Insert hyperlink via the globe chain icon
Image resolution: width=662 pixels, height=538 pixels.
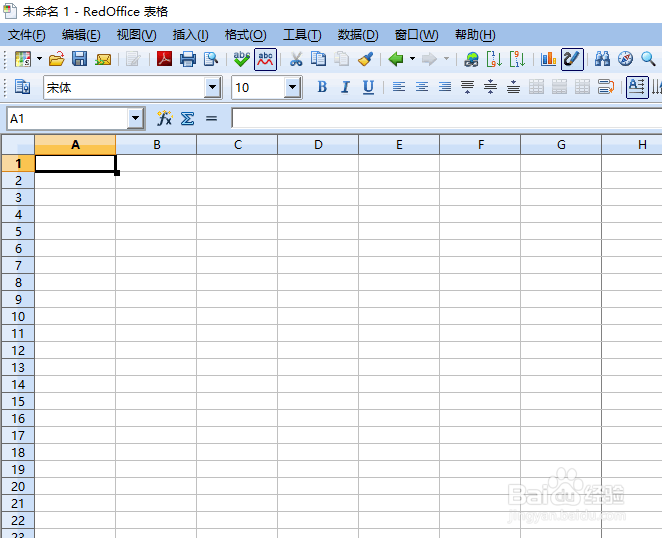click(471, 59)
